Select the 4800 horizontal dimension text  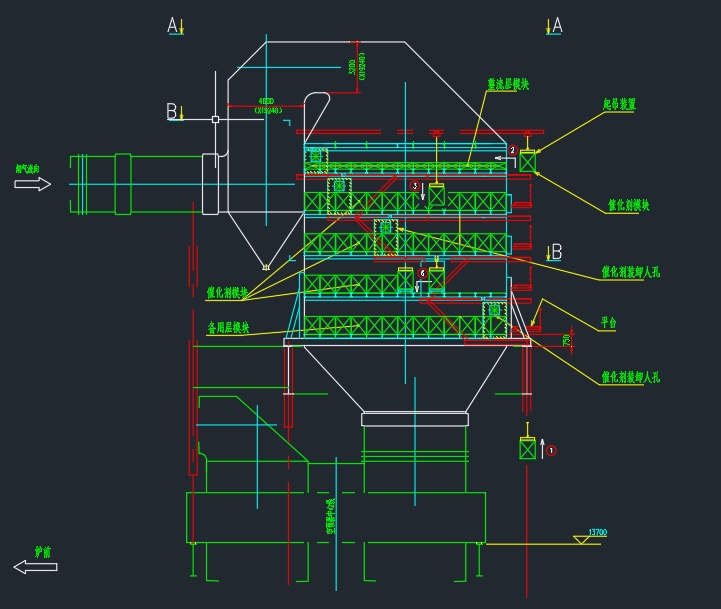pos(267,101)
